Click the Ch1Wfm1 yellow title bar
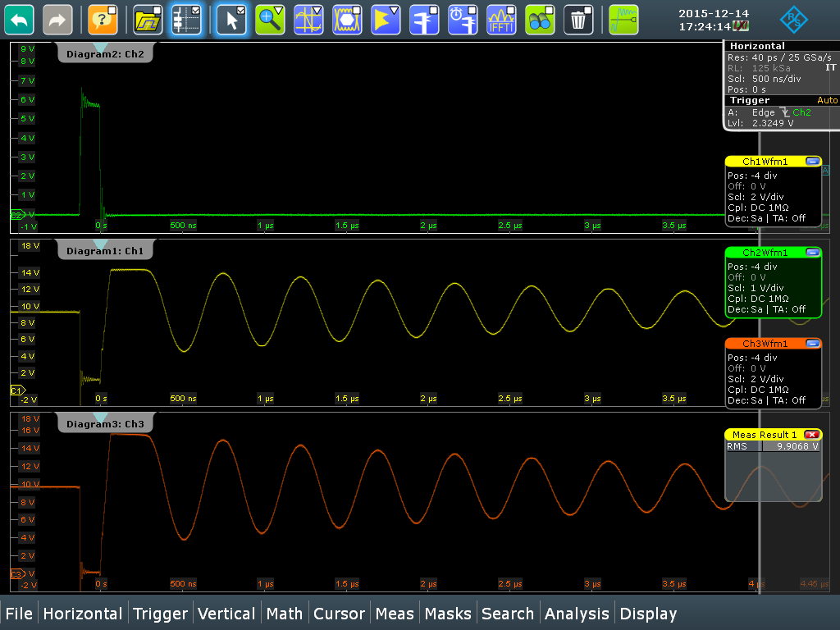This screenshot has height=630, width=840. click(765, 162)
